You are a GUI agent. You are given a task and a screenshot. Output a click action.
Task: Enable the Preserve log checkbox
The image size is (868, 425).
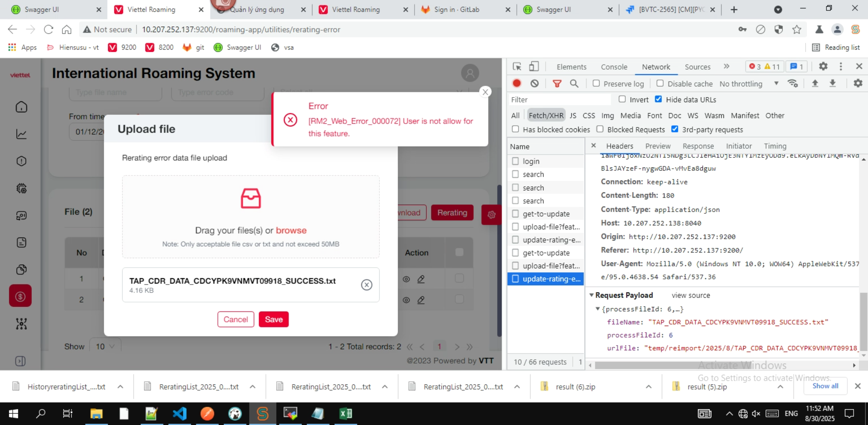click(x=596, y=83)
